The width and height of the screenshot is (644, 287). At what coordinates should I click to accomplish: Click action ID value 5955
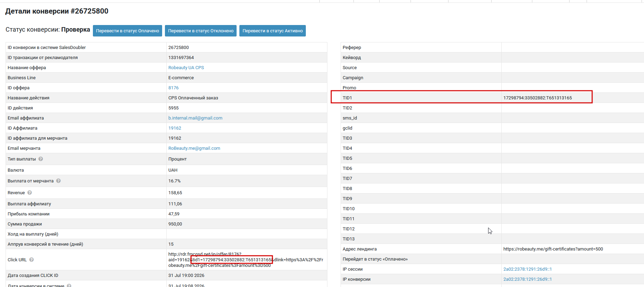click(174, 108)
